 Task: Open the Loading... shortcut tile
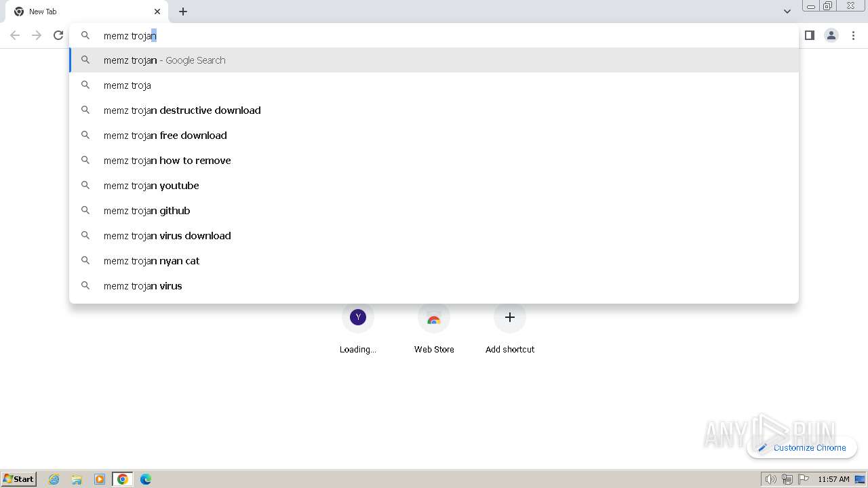[x=358, y=329]
